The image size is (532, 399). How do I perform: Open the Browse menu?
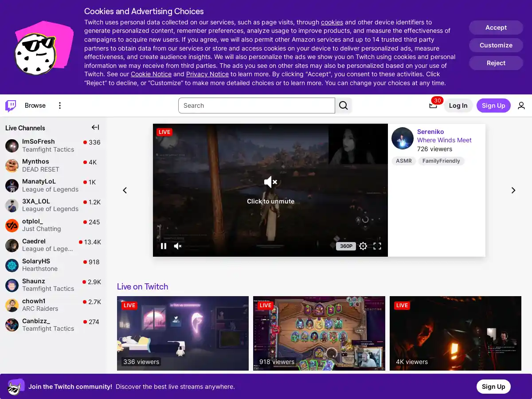[x=35, y=106]
